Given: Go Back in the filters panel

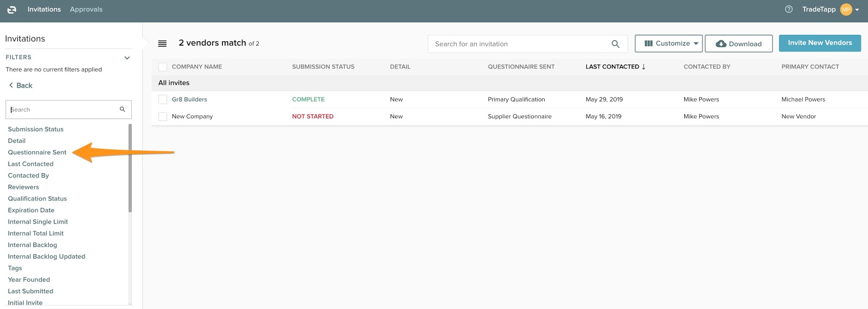Looking at the screenshot, I should click(x=21, y=85).
